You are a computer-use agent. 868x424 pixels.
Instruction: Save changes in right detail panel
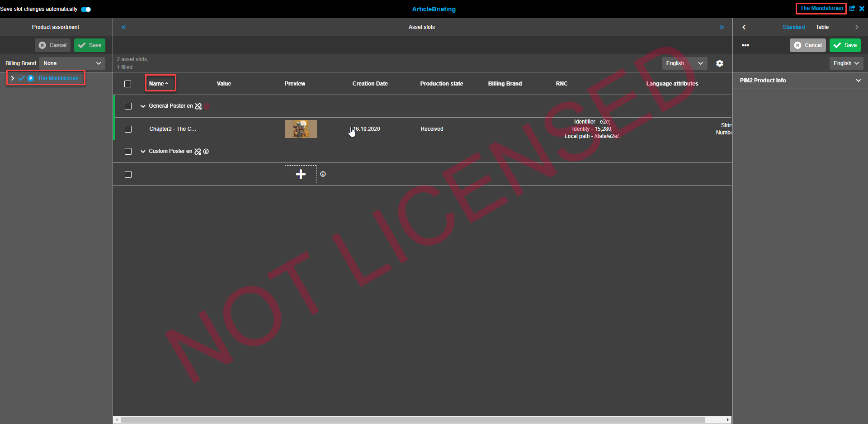pos(845,45)
